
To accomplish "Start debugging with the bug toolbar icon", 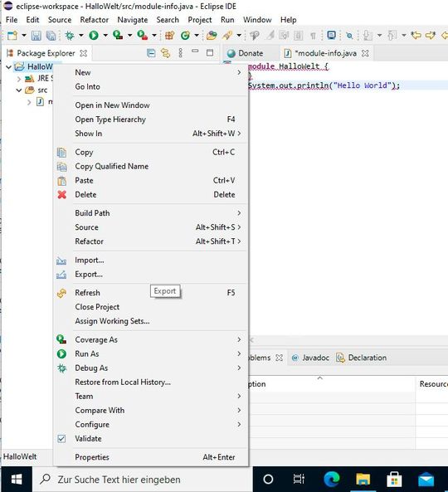I will pyautogui.click(x=70, y=35).
